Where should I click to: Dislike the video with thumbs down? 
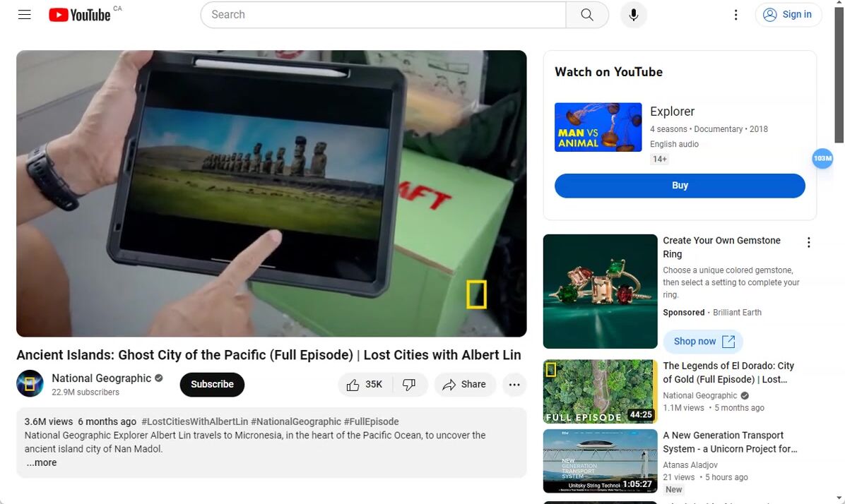409,385
